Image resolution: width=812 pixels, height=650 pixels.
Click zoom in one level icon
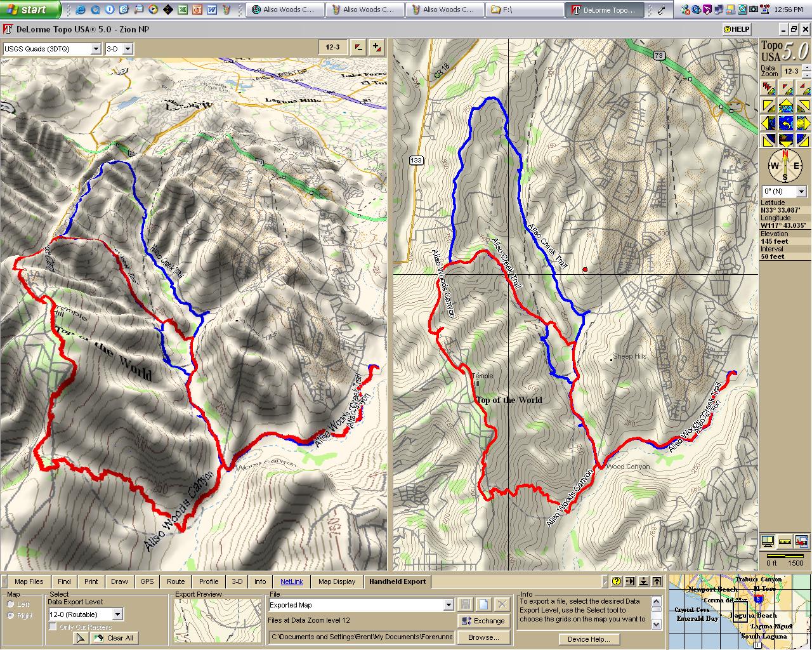pyautogui.click(x=804, y=88)
